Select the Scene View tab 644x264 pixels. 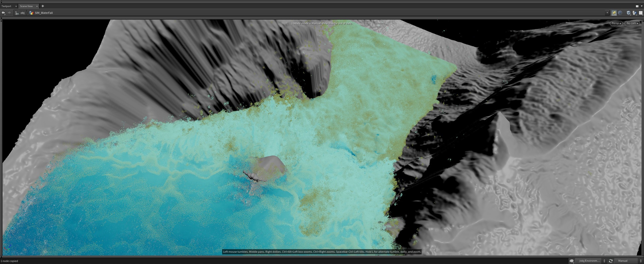26,6
